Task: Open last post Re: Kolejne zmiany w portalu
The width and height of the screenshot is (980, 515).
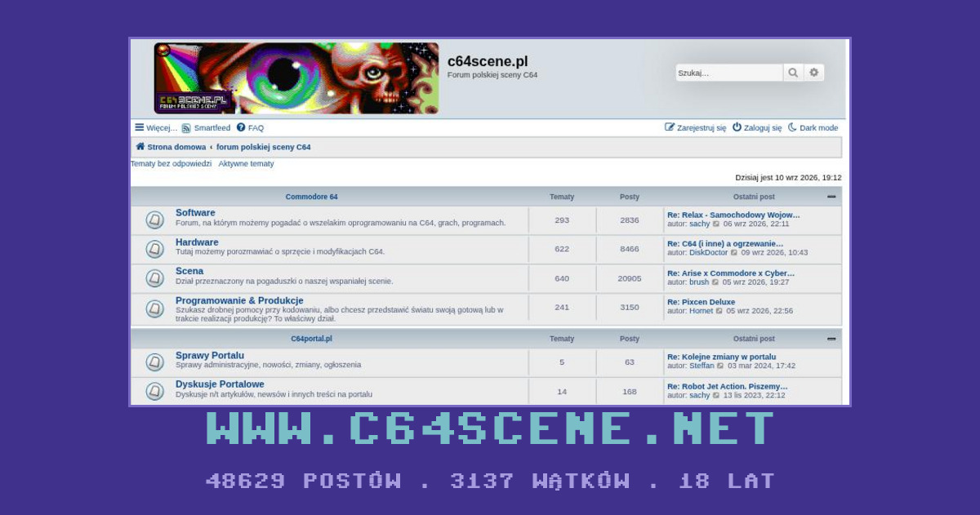Action: (721, 357)
